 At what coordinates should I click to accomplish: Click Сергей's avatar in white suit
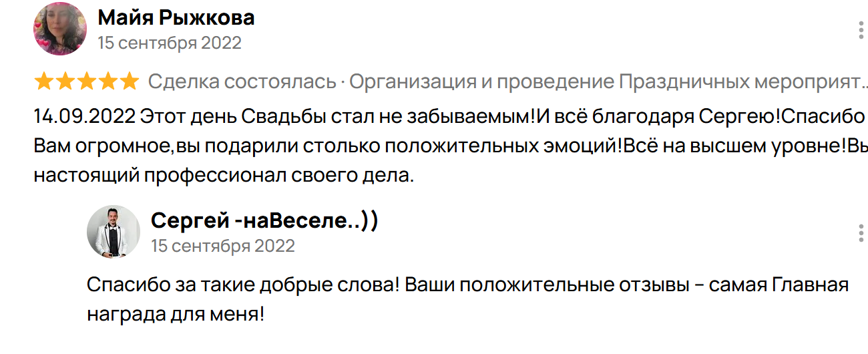click(x=113, y=232)
